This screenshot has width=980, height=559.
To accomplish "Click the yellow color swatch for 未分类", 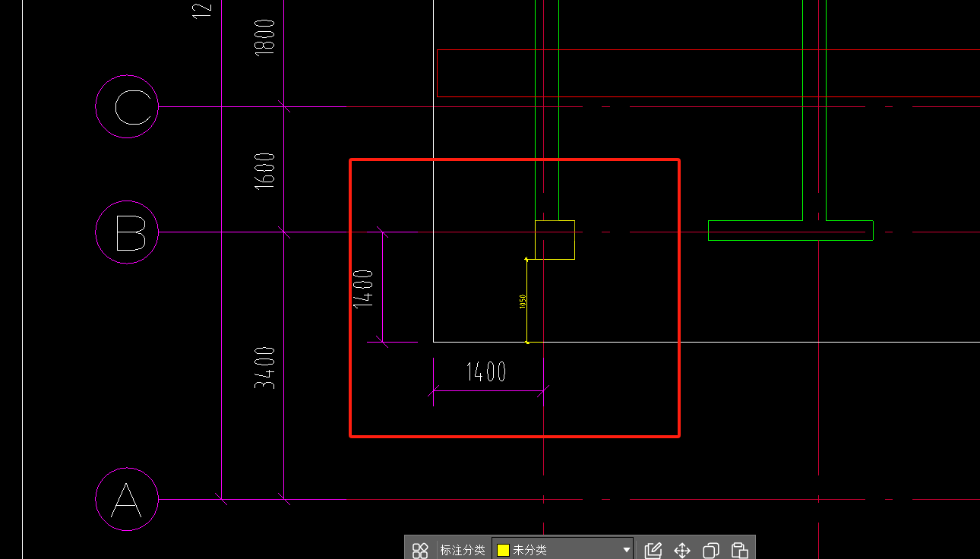I will (x=503, y=550).
